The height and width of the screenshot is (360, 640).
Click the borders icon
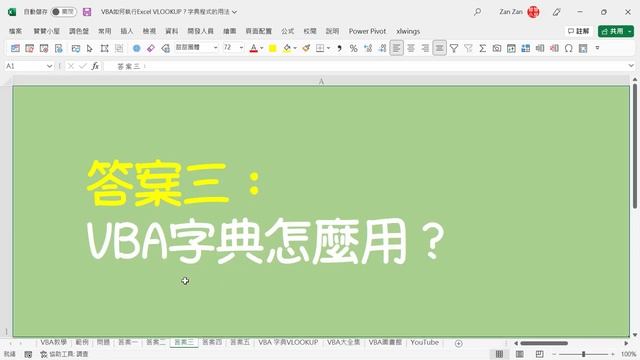coord(320,48)
